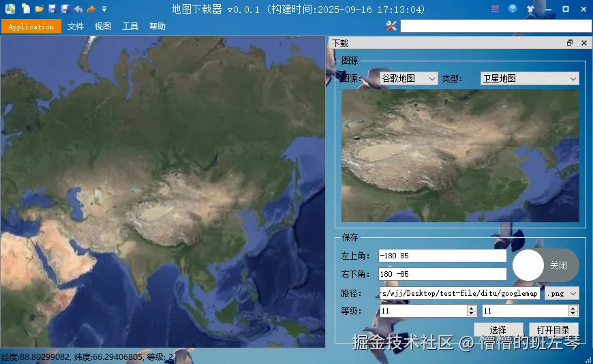Click the satellite preview thumbnail in download panel
The image size is (593, 364).
[x=460, y=155]
